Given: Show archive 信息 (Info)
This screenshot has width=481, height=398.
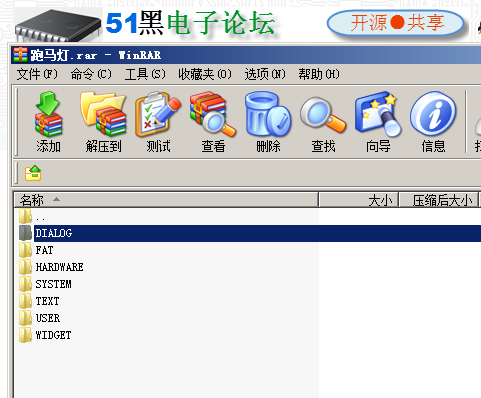Looking at the screenshot, I should tap(433, 122).
